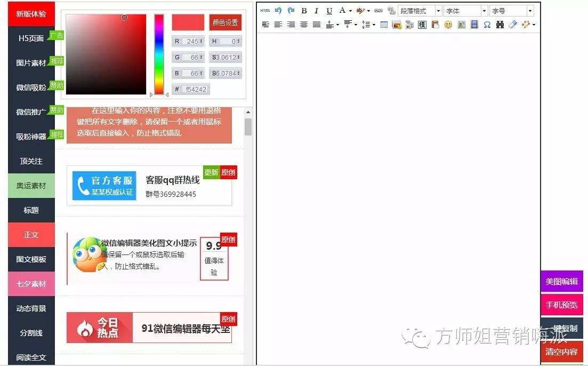Toggle underline formatting
The image size is (588, 366).
[x=329, y=11]
